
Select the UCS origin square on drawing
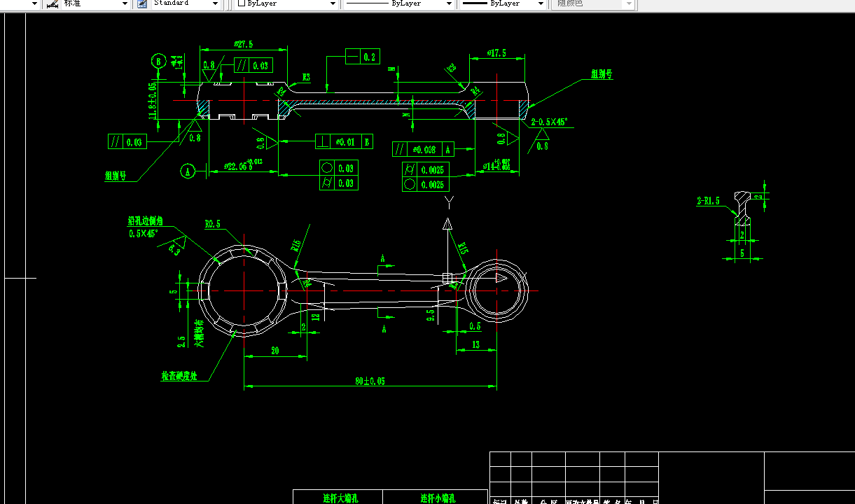pyautogui.click(x=448, y=278)
